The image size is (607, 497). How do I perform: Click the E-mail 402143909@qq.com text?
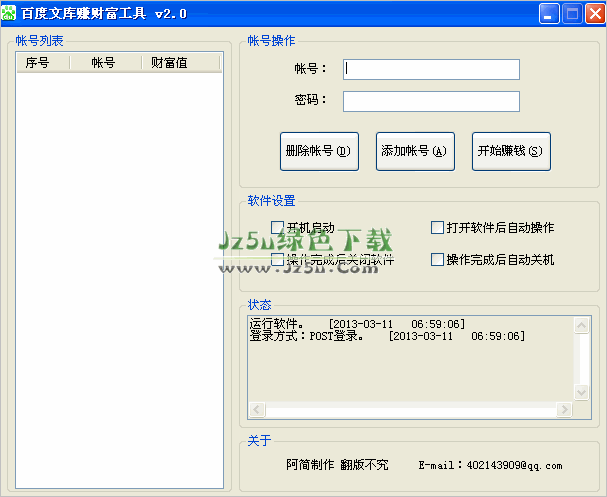point(490,465)
